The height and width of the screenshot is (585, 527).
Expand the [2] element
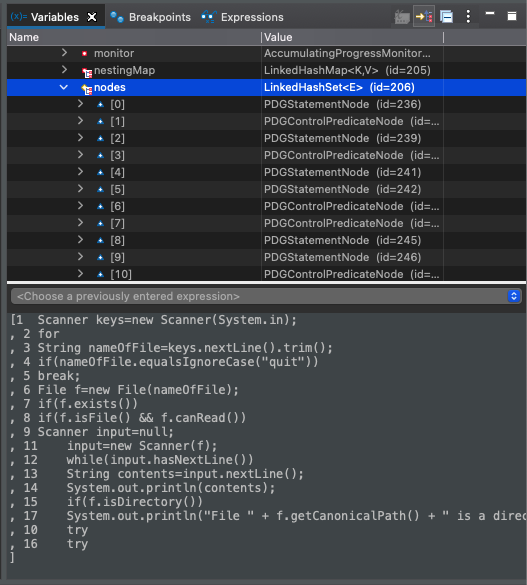click(x=80, y=138)
